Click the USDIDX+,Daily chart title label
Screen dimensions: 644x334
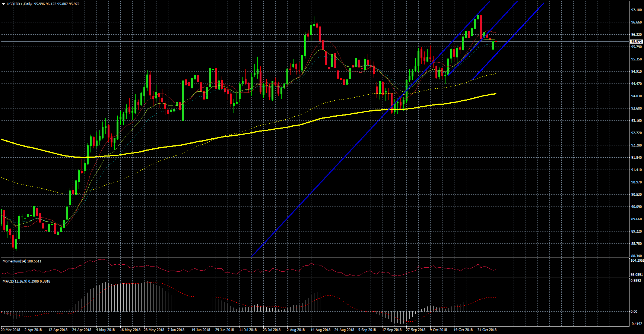coord(19,4)
